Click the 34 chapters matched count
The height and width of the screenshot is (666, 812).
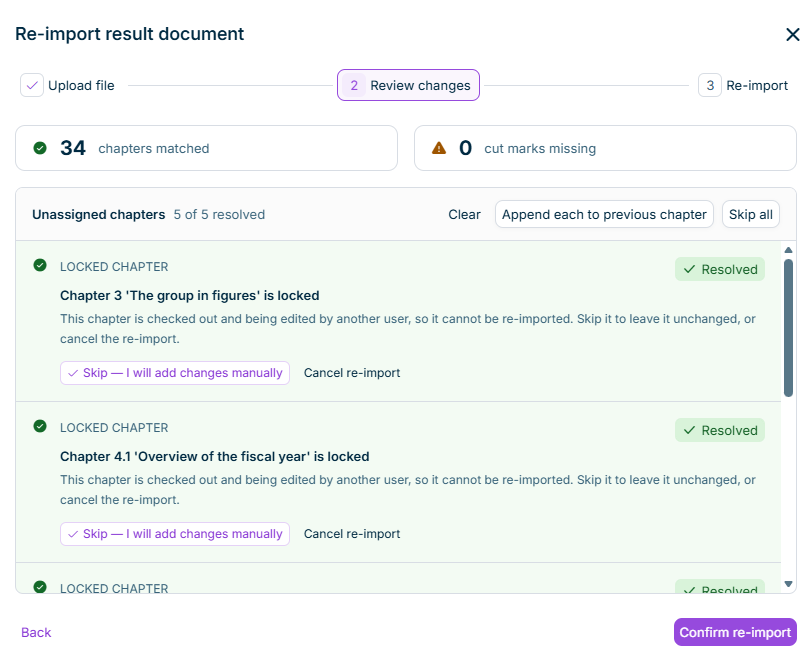pyautogui.click(x=73, y=148)
